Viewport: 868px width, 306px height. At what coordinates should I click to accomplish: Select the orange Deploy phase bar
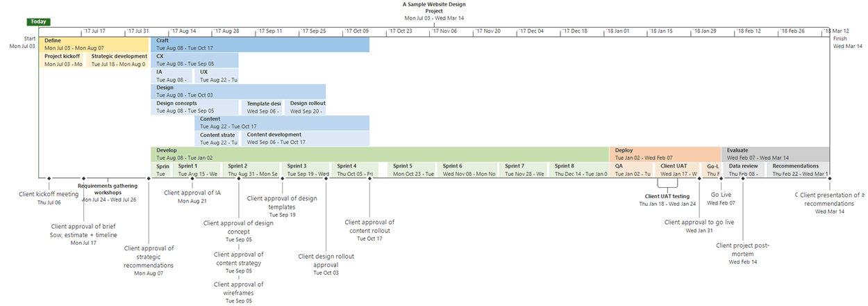click(x=665, y=154)
